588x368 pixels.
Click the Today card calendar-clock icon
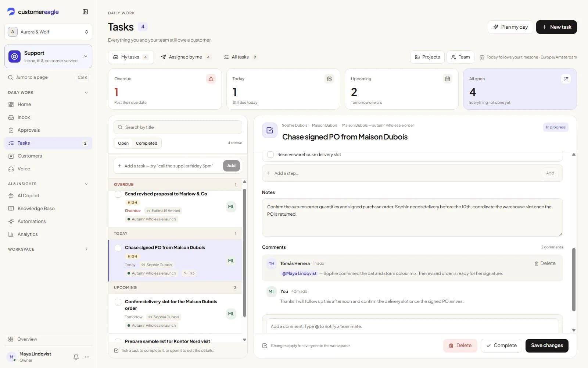click(329, 79)
